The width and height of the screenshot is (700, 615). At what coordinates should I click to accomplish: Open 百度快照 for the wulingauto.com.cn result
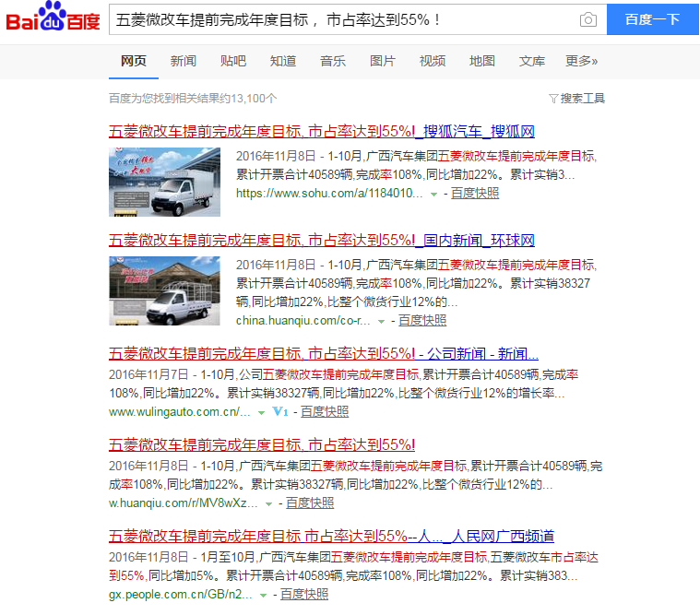point(324,411)
